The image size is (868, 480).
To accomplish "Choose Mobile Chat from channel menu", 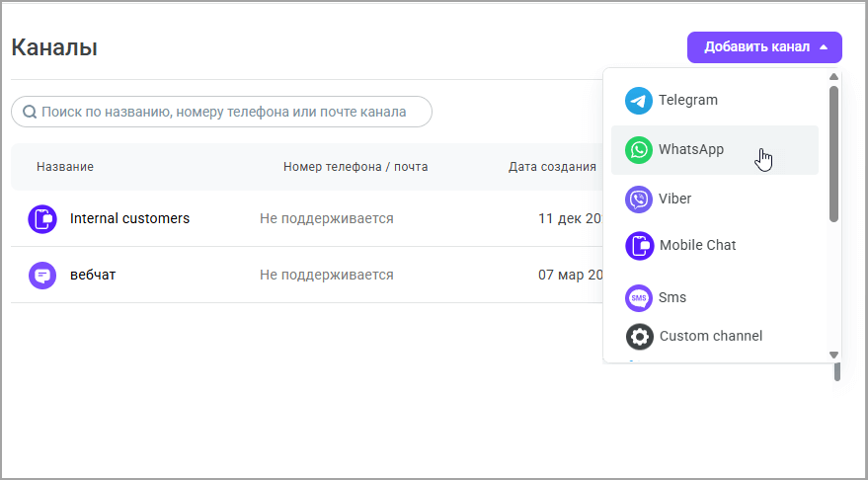I will pos(715,246).
